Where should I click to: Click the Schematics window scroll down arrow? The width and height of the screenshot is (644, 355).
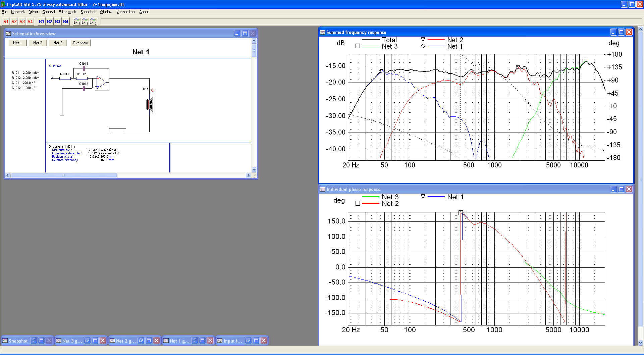[254, 170]
